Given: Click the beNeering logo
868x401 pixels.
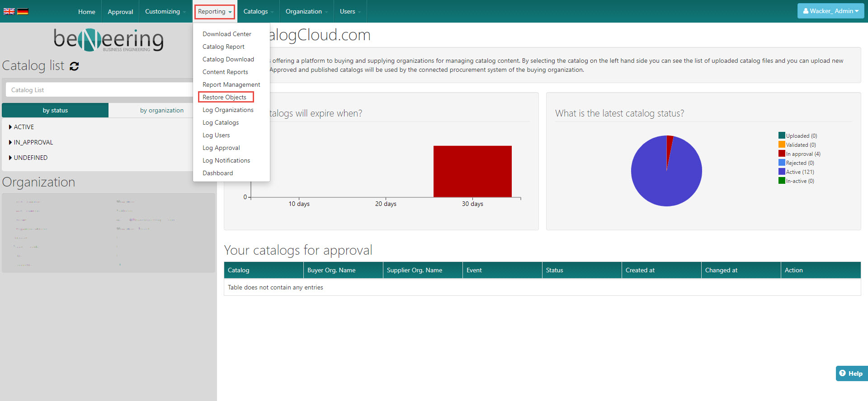Looking at the screenshot, I should 108,40.
